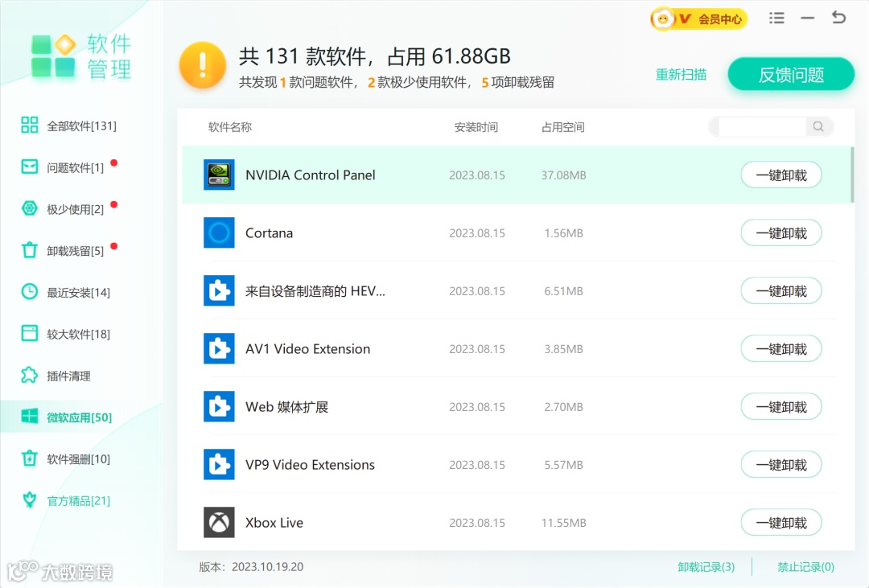Sort by the 安装时间 column header
The height and width of the screenshot is (588, 869).
pyautogui.click(x=476, y=127)
